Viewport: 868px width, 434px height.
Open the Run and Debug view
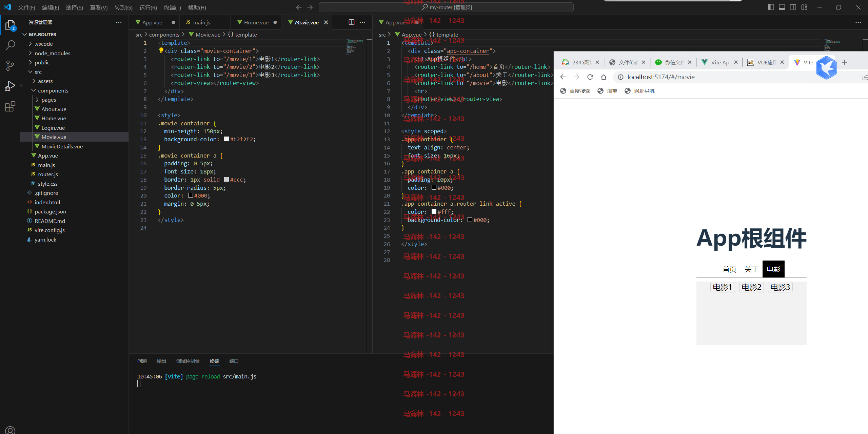[x=10, y=86]
